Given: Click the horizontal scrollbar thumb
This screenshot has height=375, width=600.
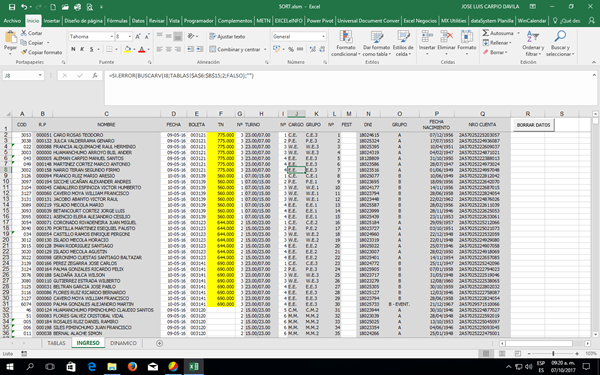Looking at the screenshot, I should 539,344.
